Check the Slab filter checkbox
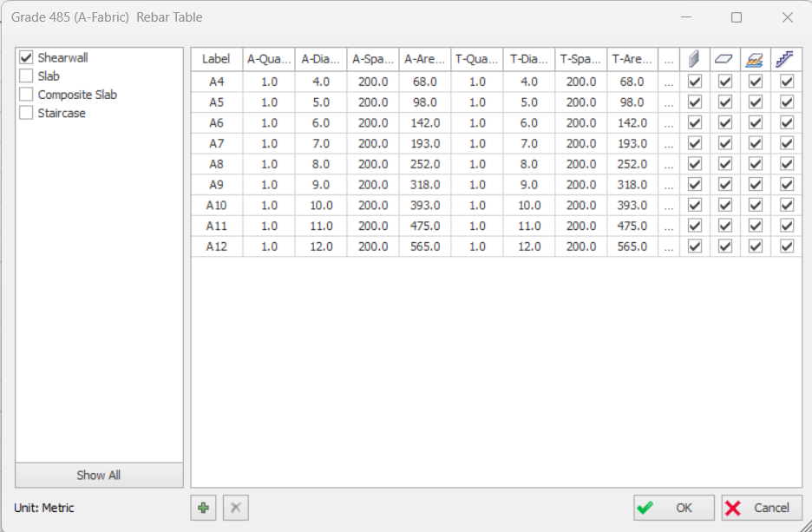 [26, 76]
